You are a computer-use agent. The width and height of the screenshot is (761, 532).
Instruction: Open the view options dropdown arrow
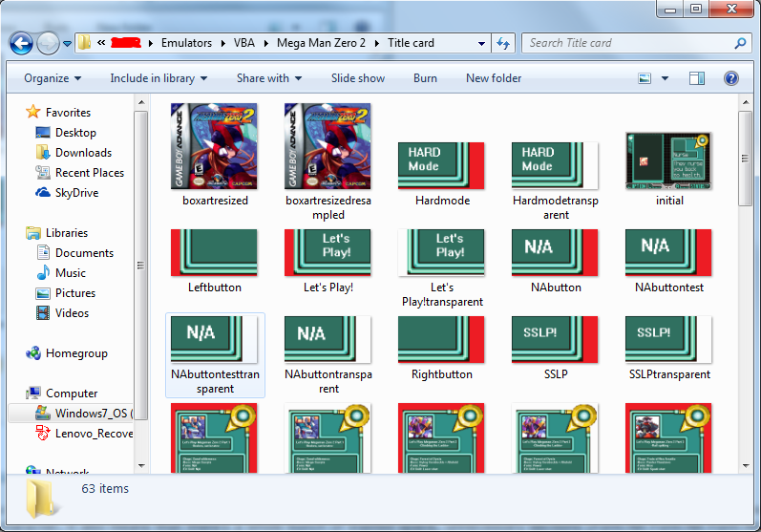pyautogui.click(x=665, y=78)
